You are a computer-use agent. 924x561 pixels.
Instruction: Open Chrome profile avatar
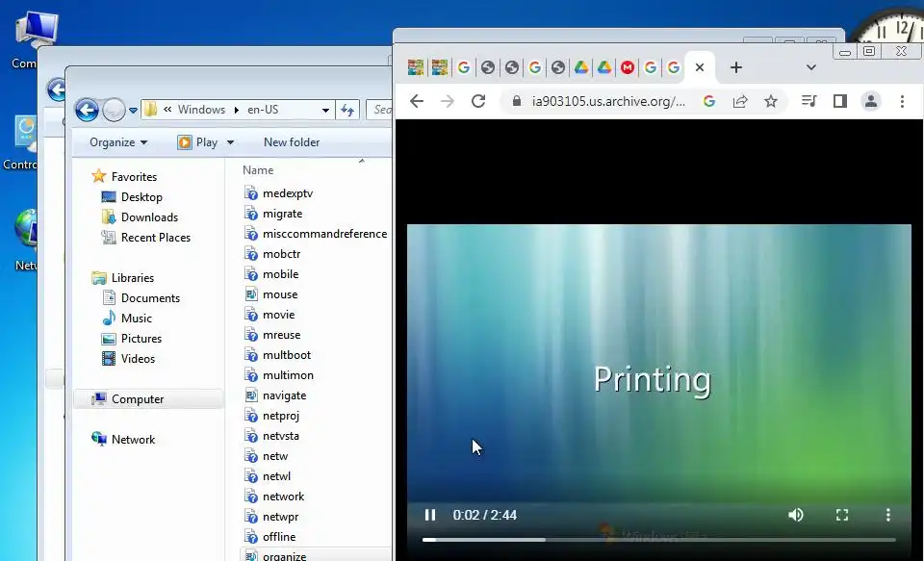coord(871,101)
